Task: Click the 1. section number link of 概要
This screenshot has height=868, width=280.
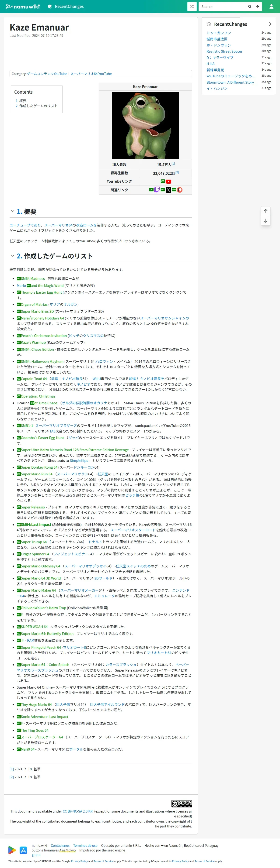Action: point(20,212)
